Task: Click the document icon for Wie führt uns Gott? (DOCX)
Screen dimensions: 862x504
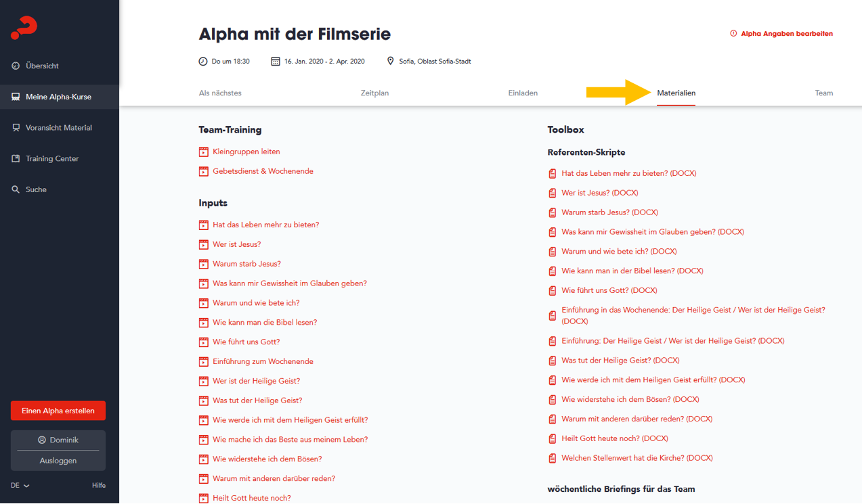Action: [553, 291]
